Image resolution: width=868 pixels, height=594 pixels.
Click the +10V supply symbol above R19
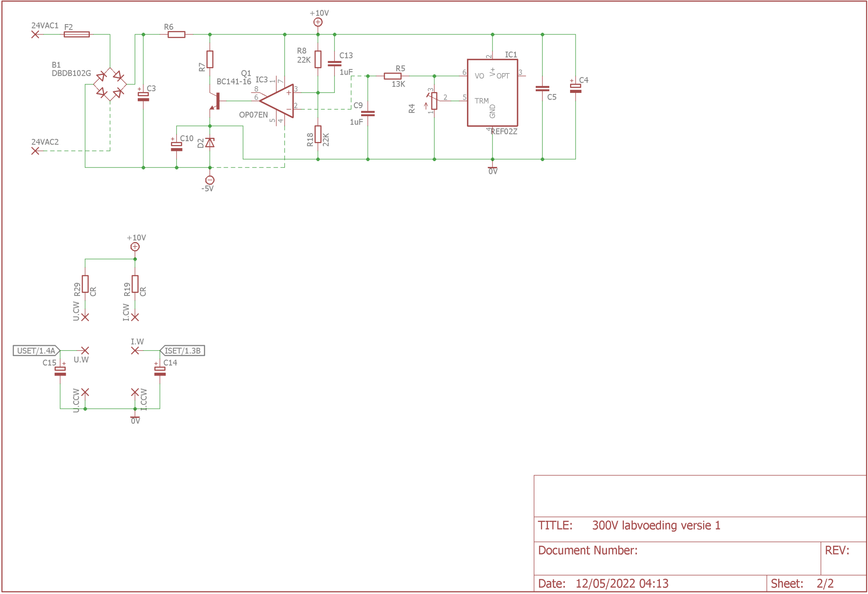click(135, 247)
